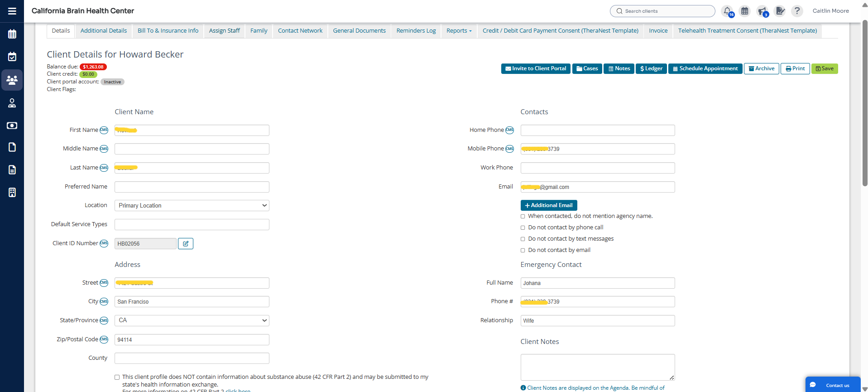Check the substance abuse 42 CFR Part 2 box

click(x=117, y=377)
